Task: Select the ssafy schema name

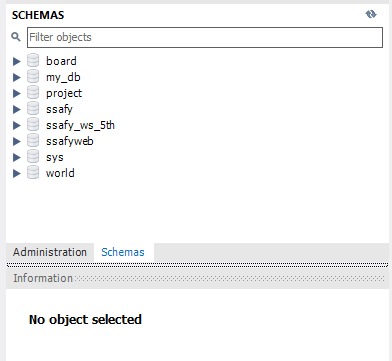Action: pyautogui.click(x=59, y=109)
